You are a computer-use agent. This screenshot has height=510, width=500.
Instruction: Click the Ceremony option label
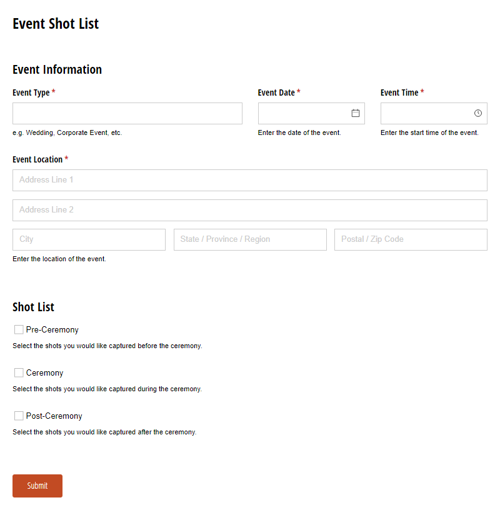click(45, 373)
